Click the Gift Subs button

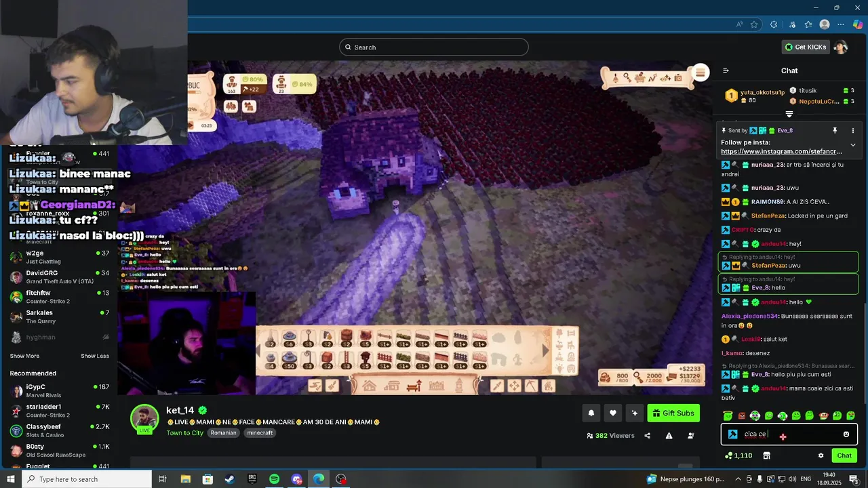673,413
